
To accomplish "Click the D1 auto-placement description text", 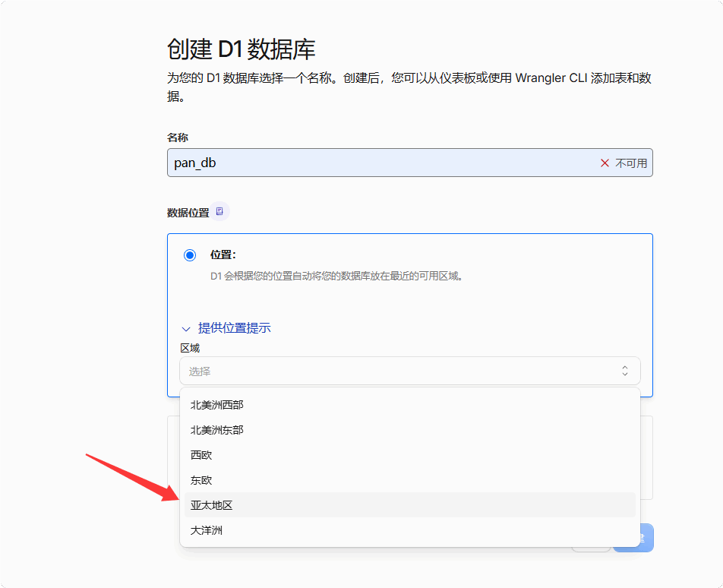I will click(x=336, y=277).
